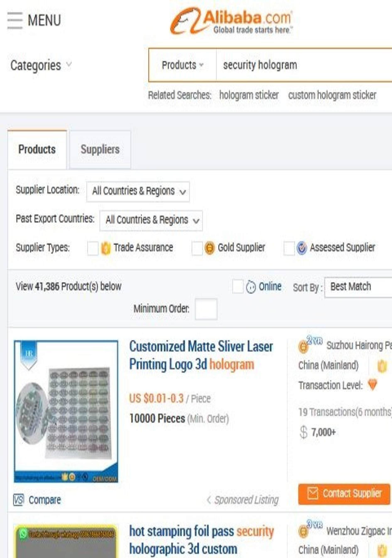392x558 pixels.
Task: Expand the Supplier Location dropdown
Action: 138,191
